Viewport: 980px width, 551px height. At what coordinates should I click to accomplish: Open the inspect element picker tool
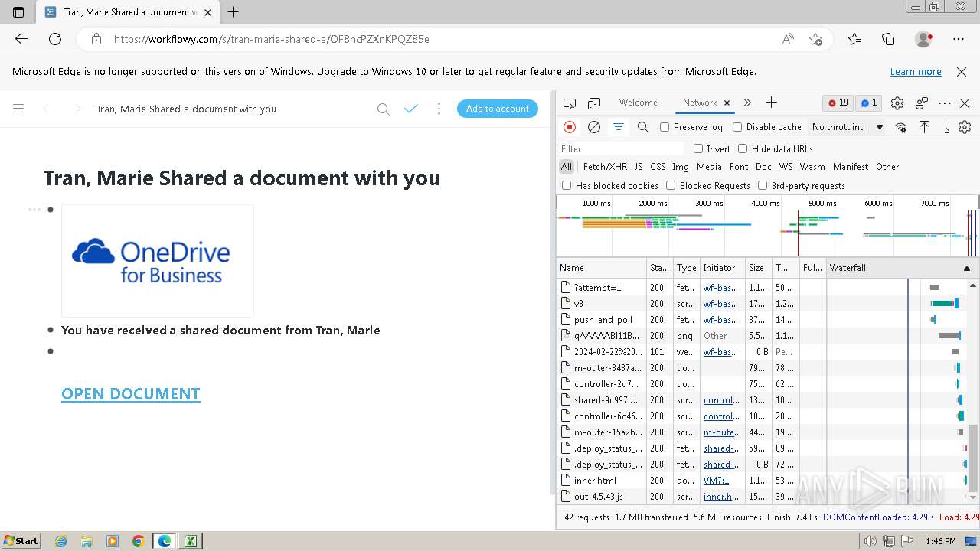click(x=569, y=103)
